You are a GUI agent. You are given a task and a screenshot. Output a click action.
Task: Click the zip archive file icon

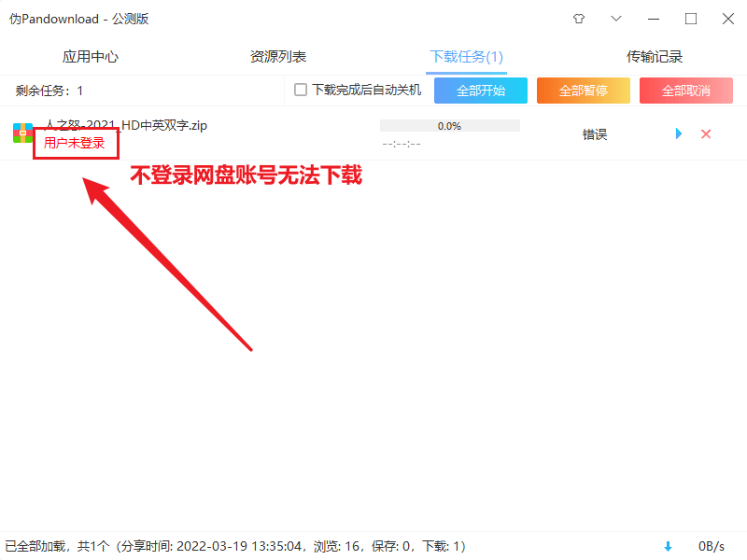22,133
